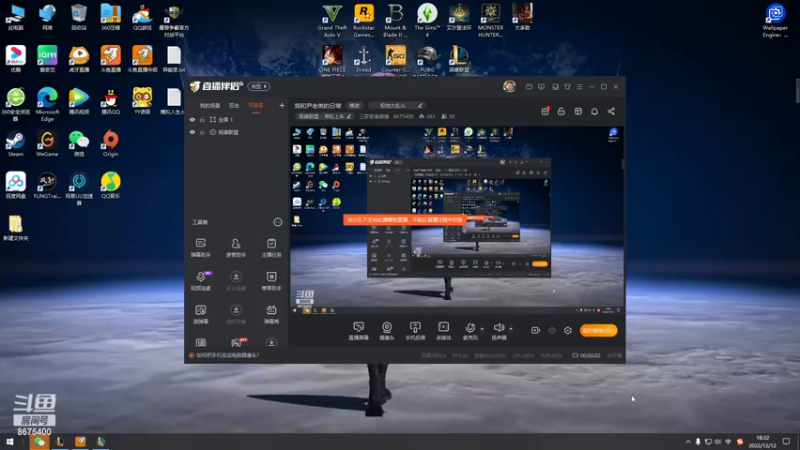Switch to the 双击 tab
The height and width of the screenshot is (450, 800).
pyautogui.click(x=234, y=106)
